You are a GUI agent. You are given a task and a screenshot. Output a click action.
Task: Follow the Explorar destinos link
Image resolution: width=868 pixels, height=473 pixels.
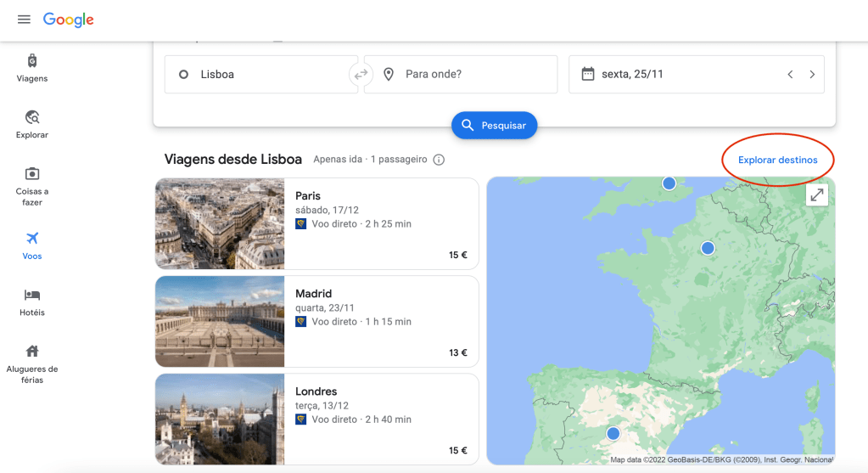(x=777, y=160)
